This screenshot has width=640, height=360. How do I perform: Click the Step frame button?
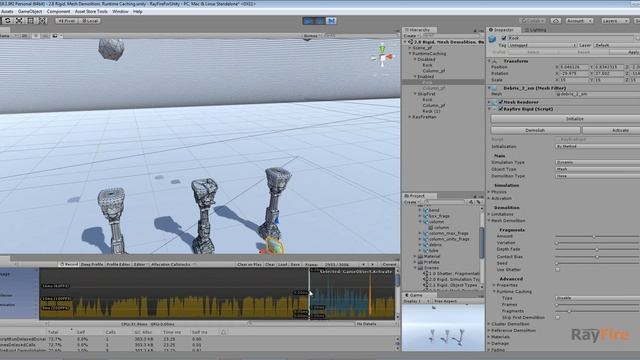tap(331, 20)
